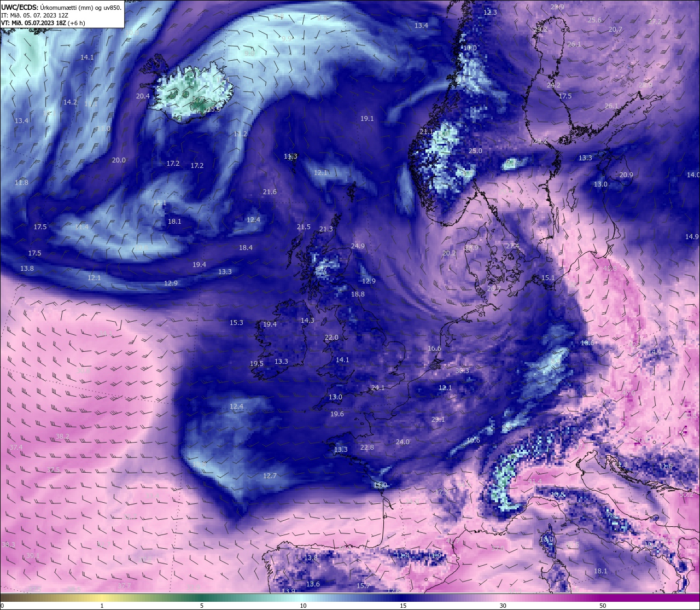Screen dimensions: 700x610
Task: Click the 11.9 value label
Action: [434, 556]
